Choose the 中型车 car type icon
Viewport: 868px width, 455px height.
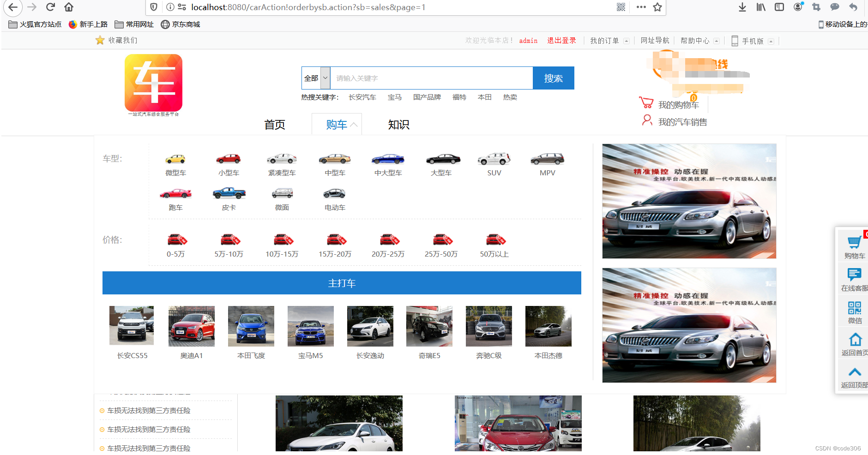click(335, 159)
